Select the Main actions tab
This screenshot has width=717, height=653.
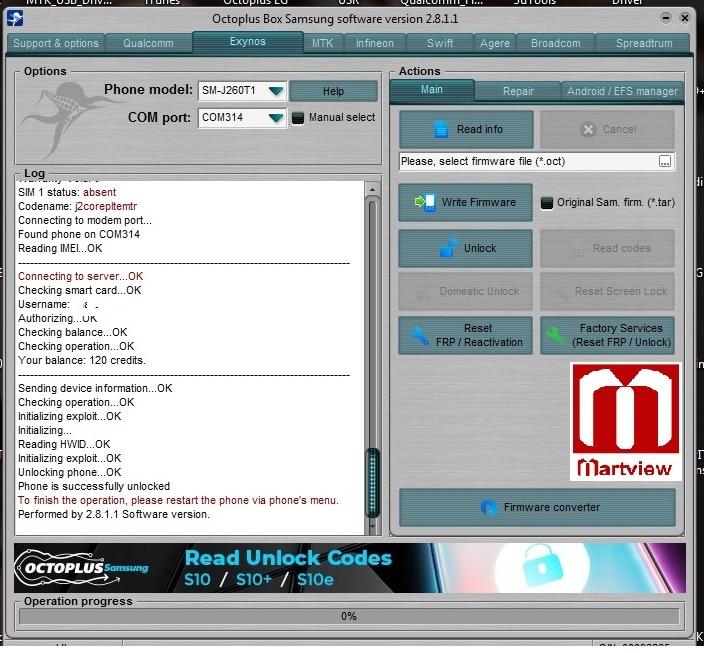[x=434, y=91]
